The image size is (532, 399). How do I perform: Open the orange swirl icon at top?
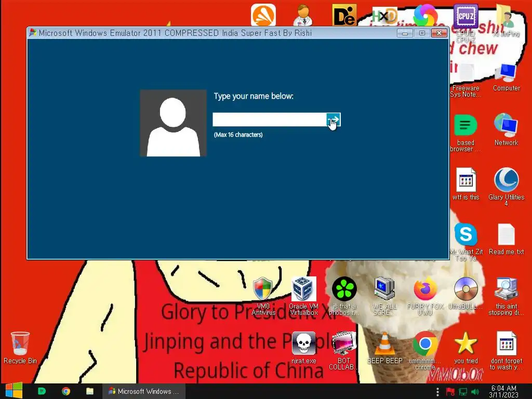[263, 15]
